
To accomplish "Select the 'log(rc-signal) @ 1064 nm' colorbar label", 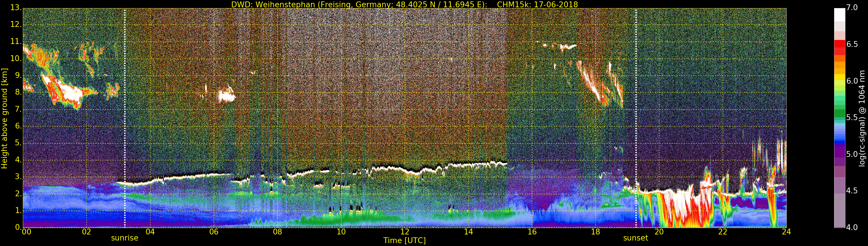I will [862, 118].
